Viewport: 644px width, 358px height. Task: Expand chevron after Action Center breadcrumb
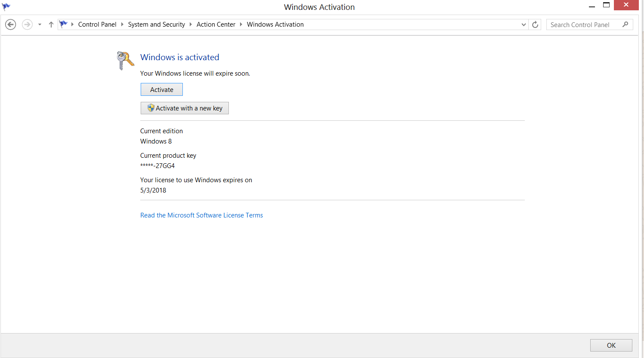point(241,24)
